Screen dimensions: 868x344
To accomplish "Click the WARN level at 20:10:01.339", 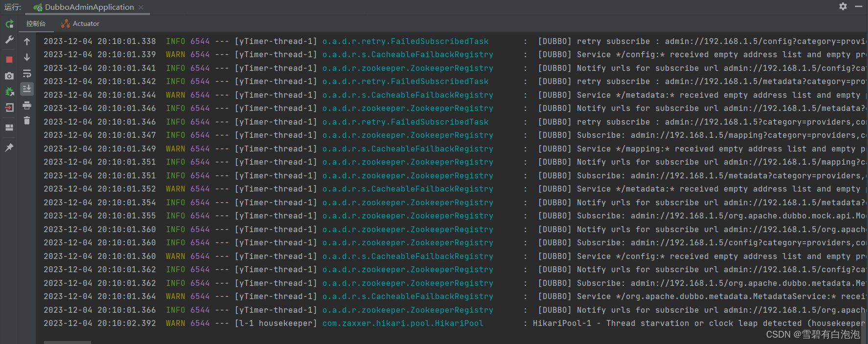I will [x=175, y=55].
